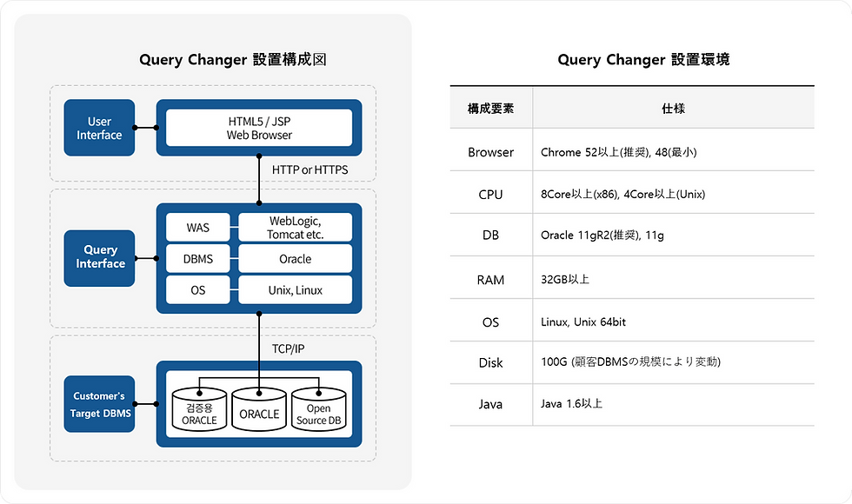Click the Unix, Linux cell

[295, 290]
